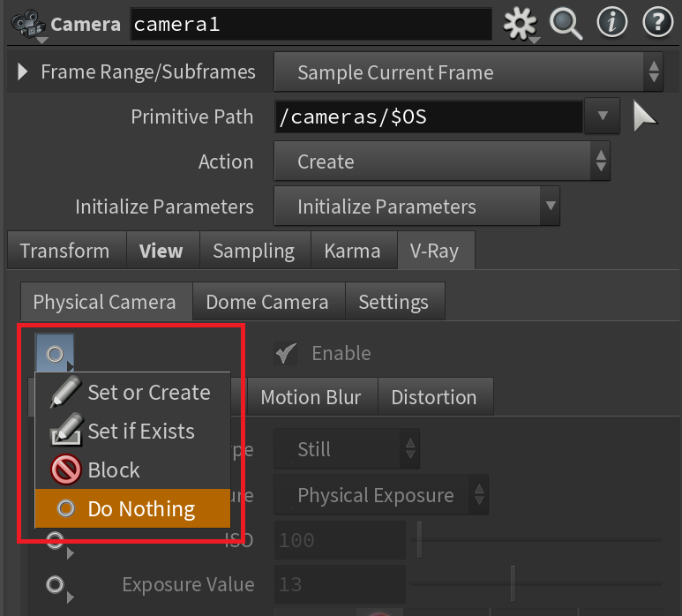Open the gear settings menu

(x=521, y=24)
